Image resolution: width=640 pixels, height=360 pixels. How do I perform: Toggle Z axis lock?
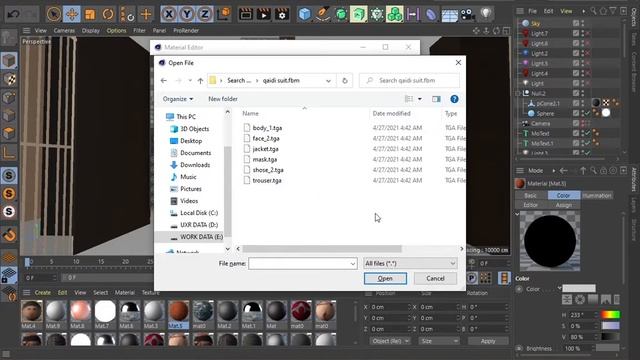(204, 14)
